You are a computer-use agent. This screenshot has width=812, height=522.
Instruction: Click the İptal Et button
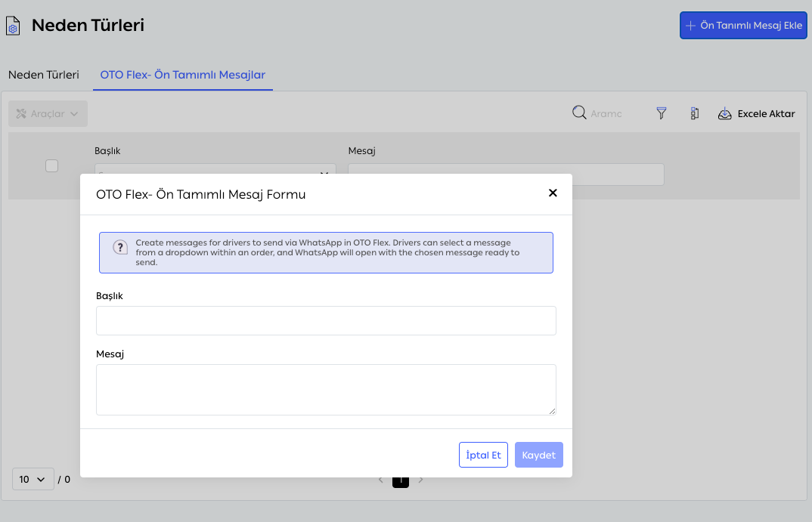[483, 455]
